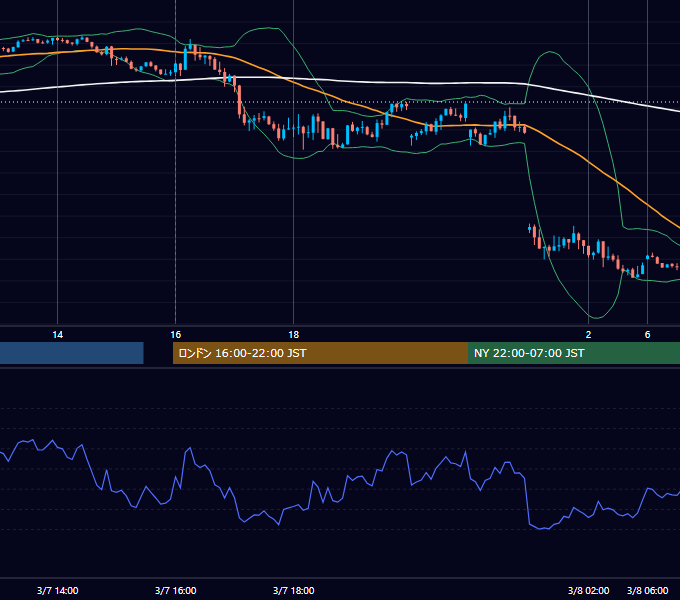Click the hour 16 axis label
This screenshot has width=680, height=600.
pyautogui.click(x=176, y=335)
